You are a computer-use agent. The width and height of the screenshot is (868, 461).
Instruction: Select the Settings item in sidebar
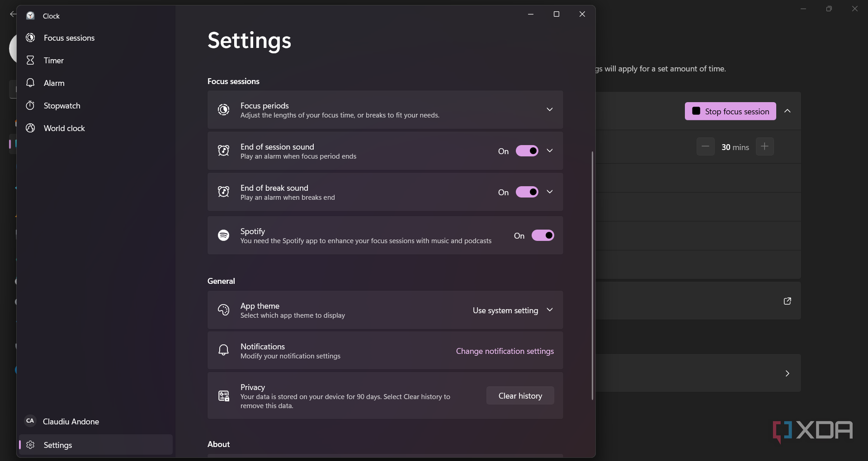tap(95, 445)
